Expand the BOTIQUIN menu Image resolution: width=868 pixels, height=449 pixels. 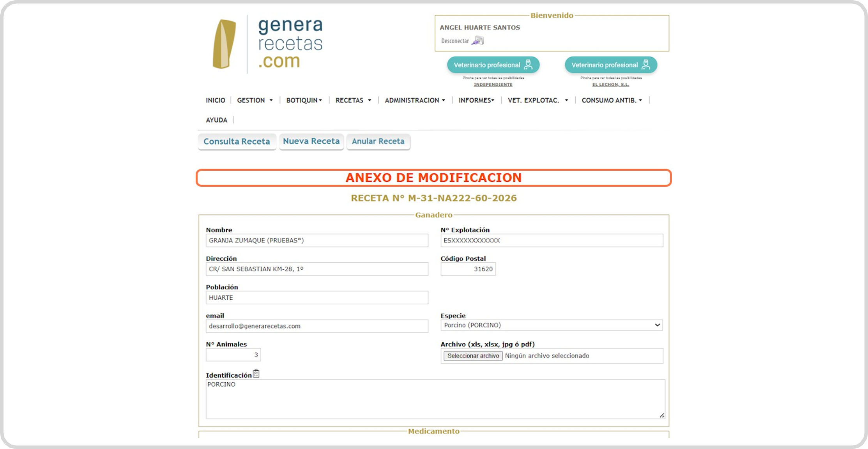pyautogui.click(x=304, y=100)
